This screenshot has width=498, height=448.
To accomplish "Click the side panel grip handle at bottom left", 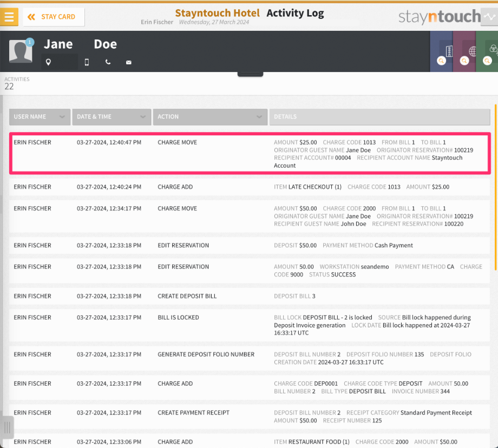I will (7, 427).
